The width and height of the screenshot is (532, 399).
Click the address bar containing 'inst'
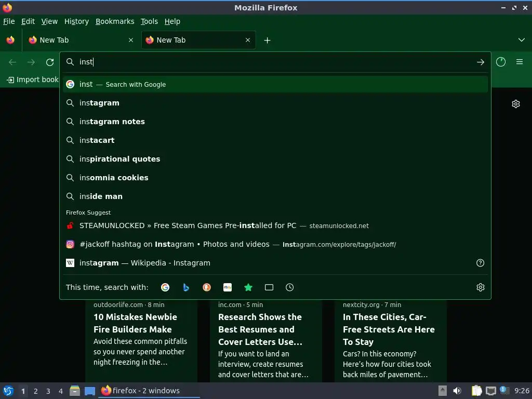click(275, 62)
